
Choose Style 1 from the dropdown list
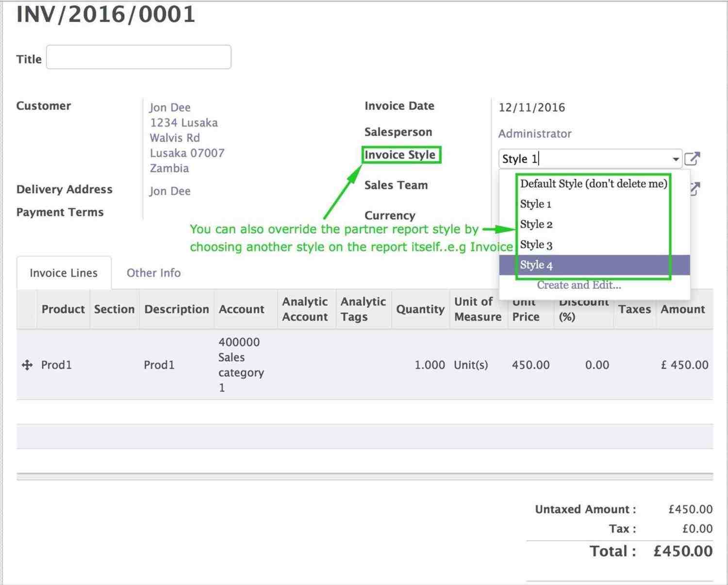coord(536,204)
